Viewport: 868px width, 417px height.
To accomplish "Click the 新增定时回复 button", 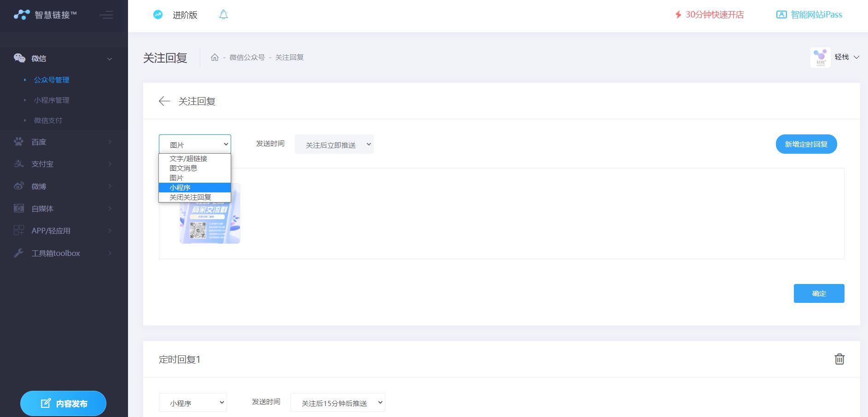I will click(x=806, y=144).
